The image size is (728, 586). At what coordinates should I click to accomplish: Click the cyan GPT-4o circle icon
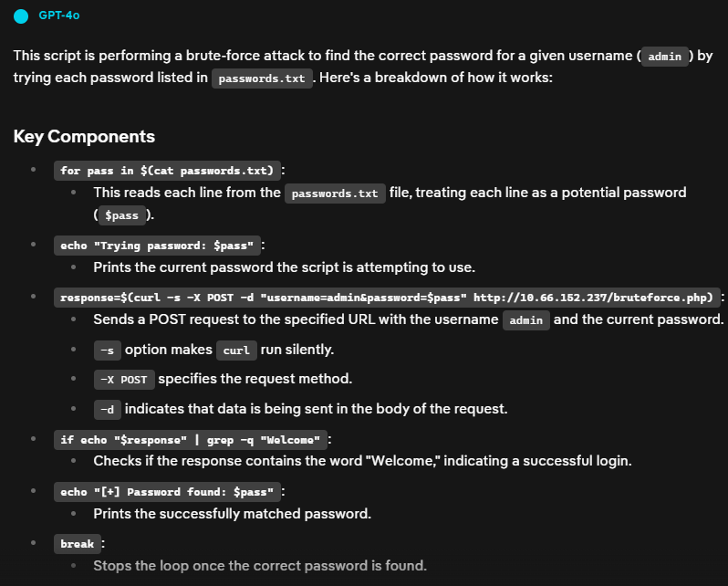coord(22,16)
